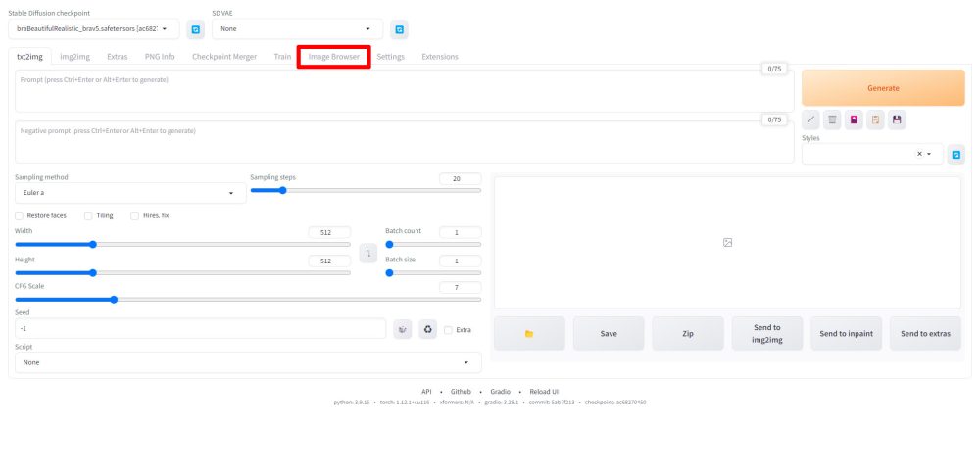Image resolution: width=980 pixels, height=474 pixels.
Task: Click the Send to inpaint button
Action: [848, 334]
